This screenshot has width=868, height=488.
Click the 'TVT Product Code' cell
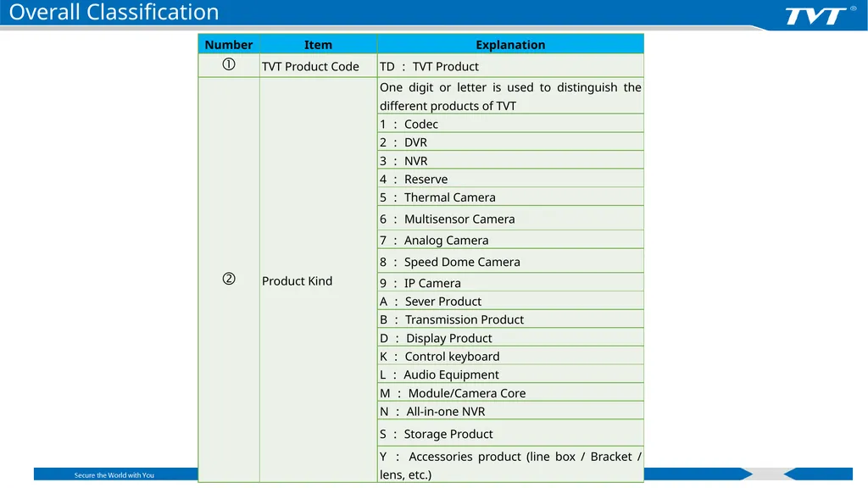(x=319, y=66)
